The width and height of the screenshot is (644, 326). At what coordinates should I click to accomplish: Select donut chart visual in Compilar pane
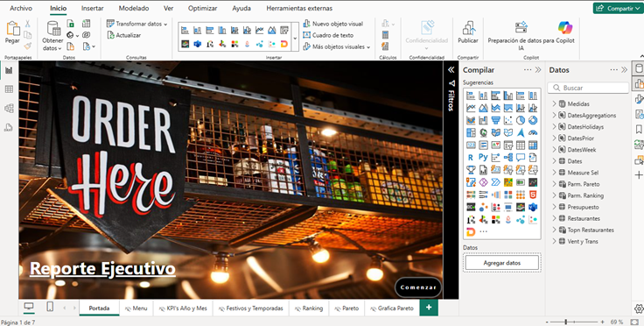pos(533,120)
